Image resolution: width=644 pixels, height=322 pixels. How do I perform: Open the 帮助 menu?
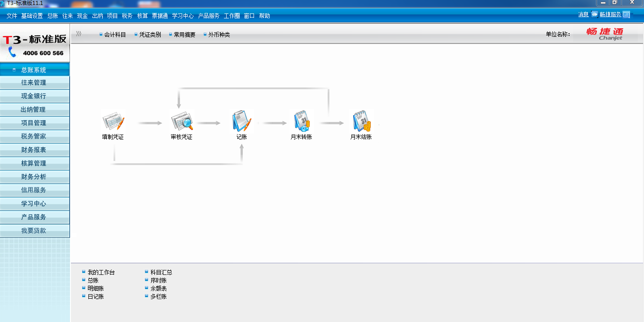coord(264,16)
